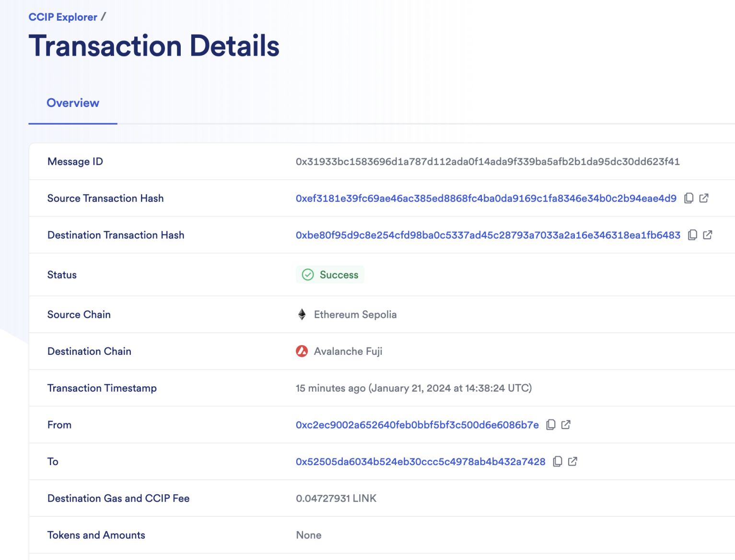This screenshot has width=735, height=560.
Task: Select the Message ID value 0x31933bc…
Action: coord(488,162)
